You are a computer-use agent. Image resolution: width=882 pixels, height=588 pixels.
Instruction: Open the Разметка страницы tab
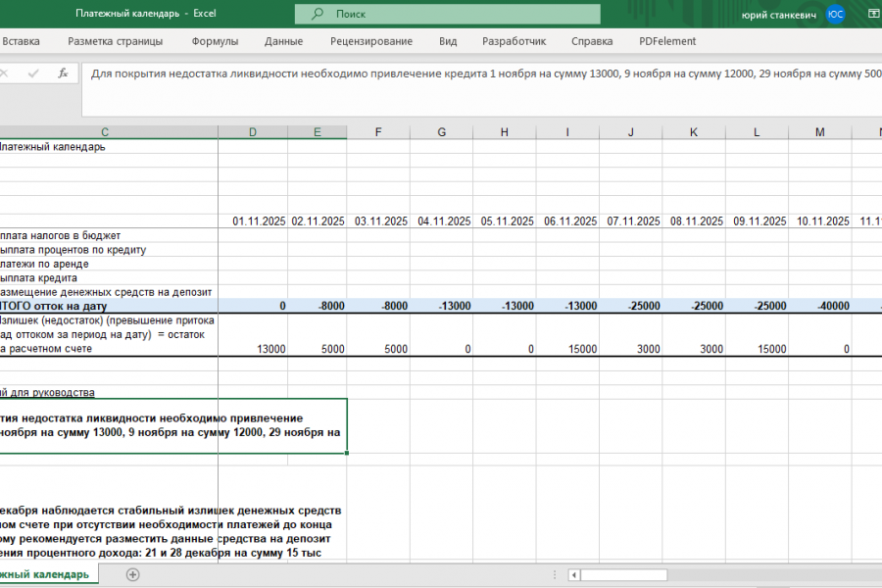[115, 41]
